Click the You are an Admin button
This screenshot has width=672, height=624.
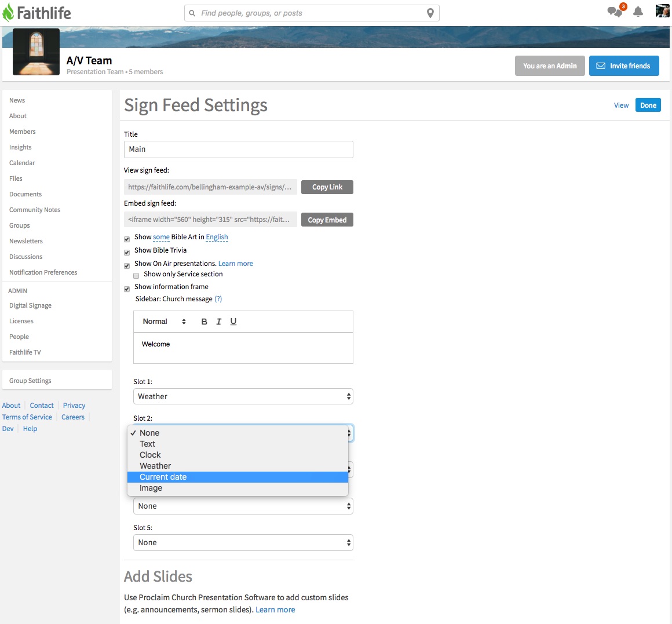(550, 66)
